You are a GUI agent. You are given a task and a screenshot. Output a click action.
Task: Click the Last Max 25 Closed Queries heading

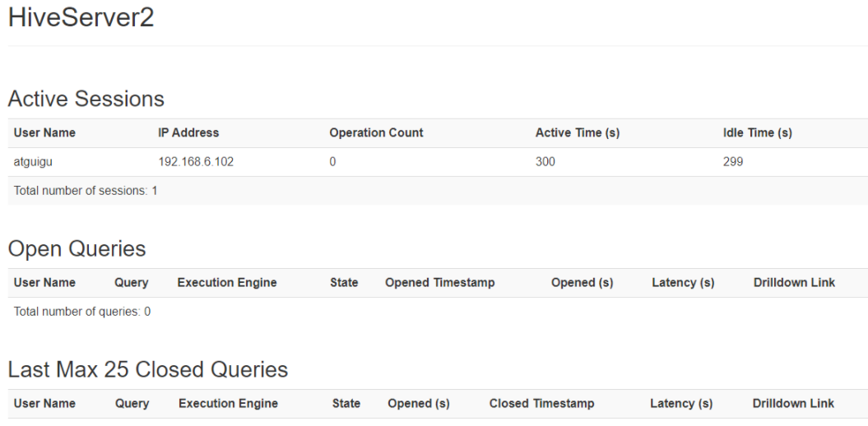point(148,369)
